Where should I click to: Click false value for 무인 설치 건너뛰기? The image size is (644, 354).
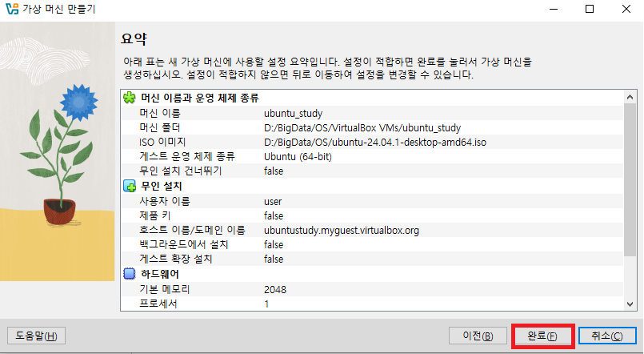pyautogui.click(x=274, y=171)
